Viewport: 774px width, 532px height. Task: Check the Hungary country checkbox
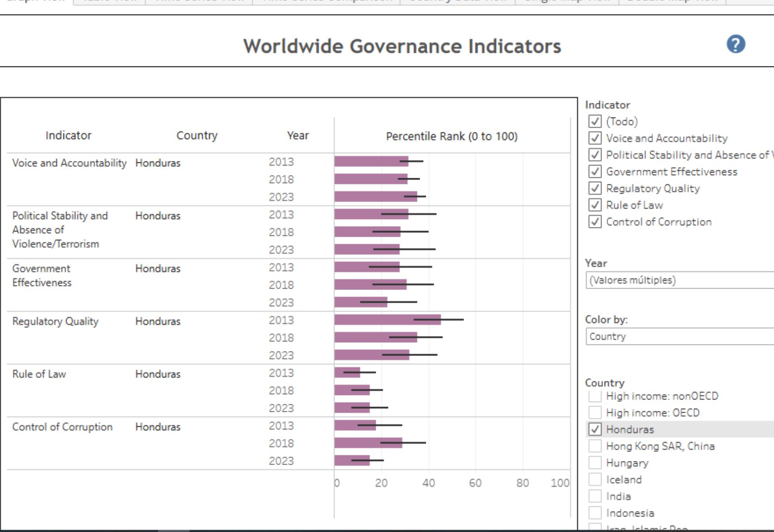pos(595,463)
